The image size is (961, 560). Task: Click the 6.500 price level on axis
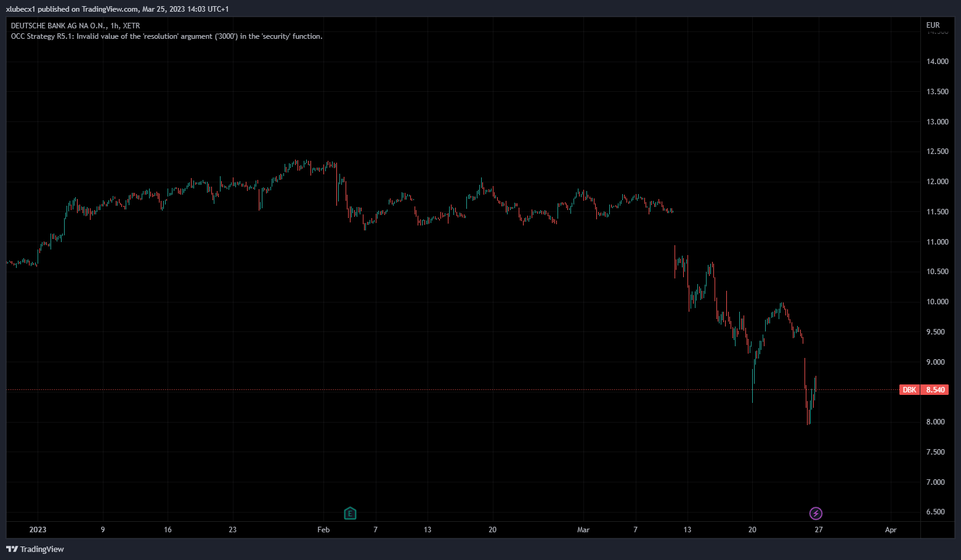click(937, 512)
